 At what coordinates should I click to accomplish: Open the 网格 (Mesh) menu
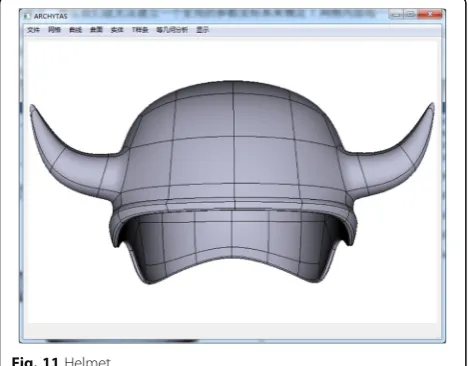point(54,30)
